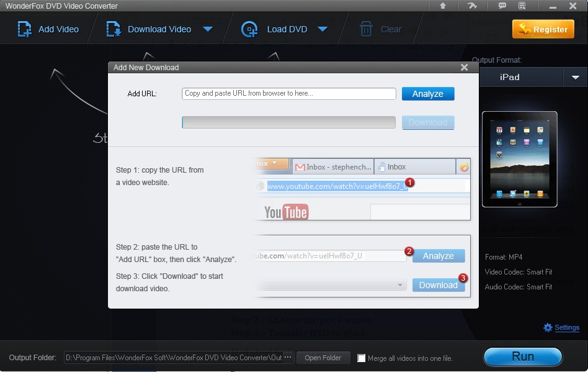Click the Open Folder button
The height and width of the screenshot is (372, 588).
click(x=323, y=358)
